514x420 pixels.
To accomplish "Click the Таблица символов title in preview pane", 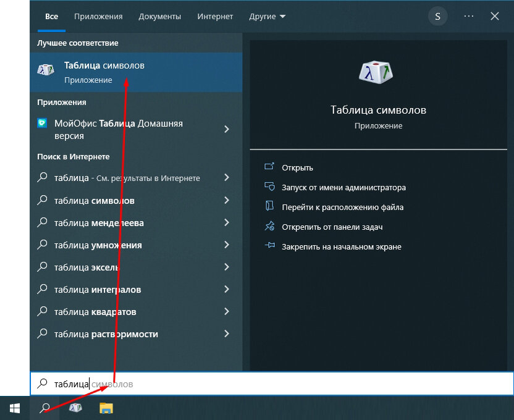I will click(378, 110).
